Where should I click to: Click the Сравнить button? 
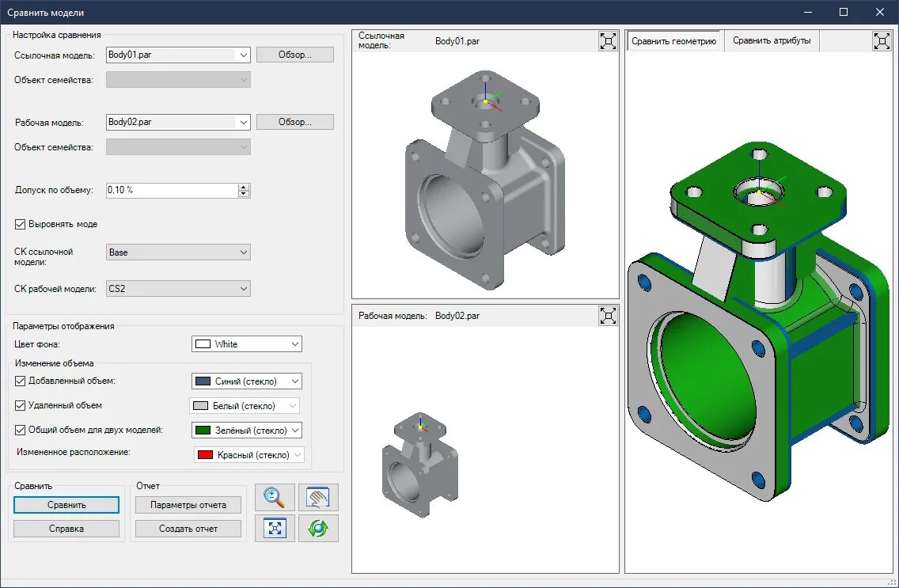point(66,505)
